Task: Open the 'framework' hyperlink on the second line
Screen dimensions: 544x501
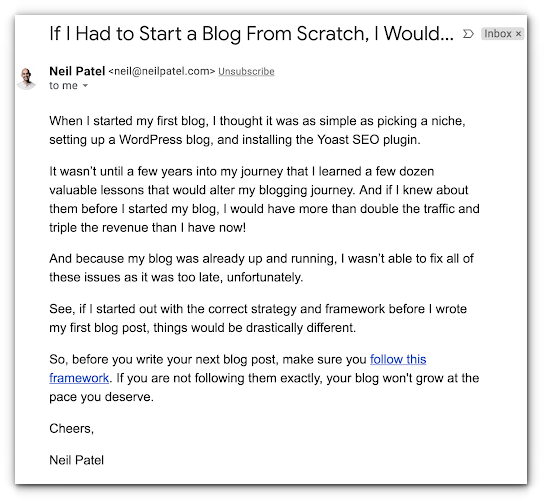Action: [79, 378]
